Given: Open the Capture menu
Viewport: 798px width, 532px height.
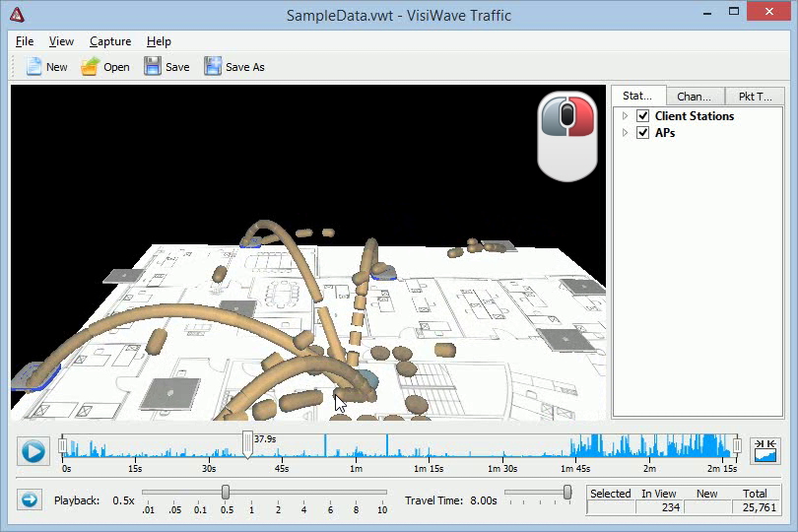Looking at the screenshot, I should (110, 41).
